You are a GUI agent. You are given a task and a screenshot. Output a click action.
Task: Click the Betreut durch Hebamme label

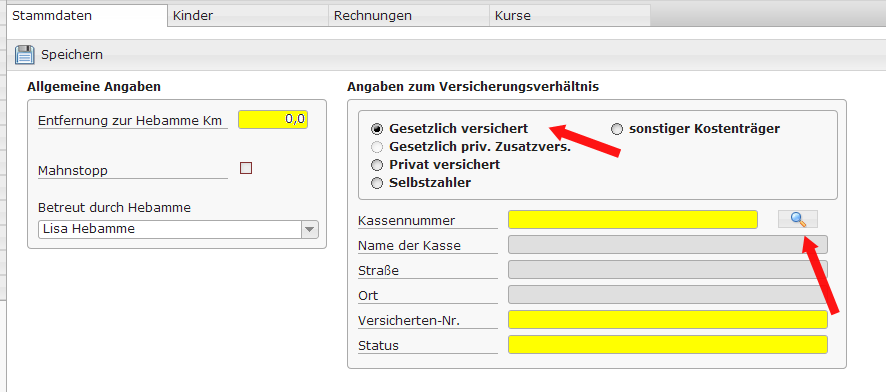point(115,207)
